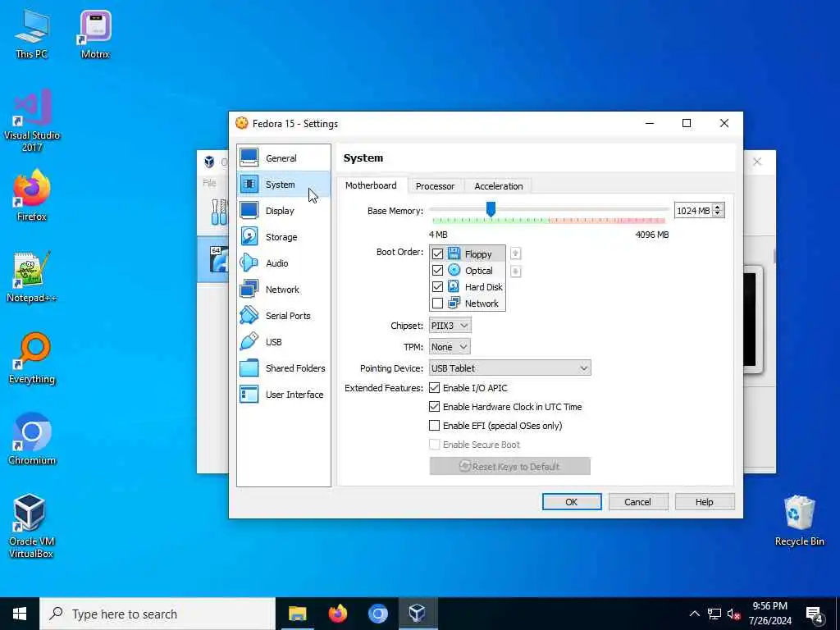The height and width of the screenshot is (630, 840).
Task: Open the Shared Folders category
Action: [283, 368]
